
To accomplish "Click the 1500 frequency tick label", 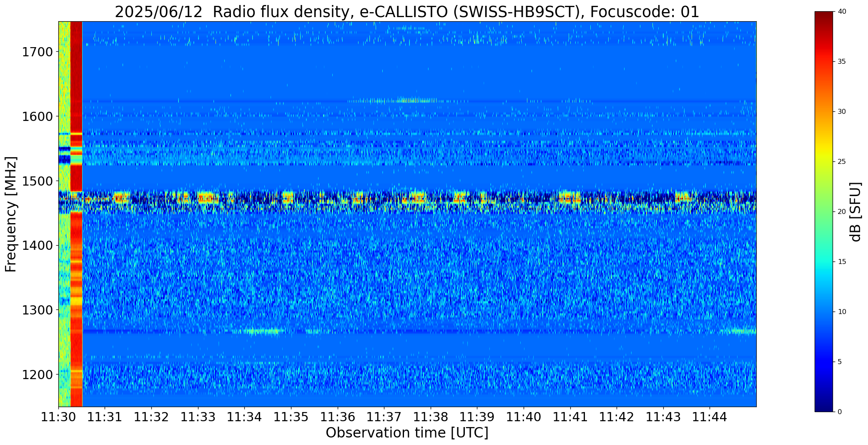I will point(37,181).
